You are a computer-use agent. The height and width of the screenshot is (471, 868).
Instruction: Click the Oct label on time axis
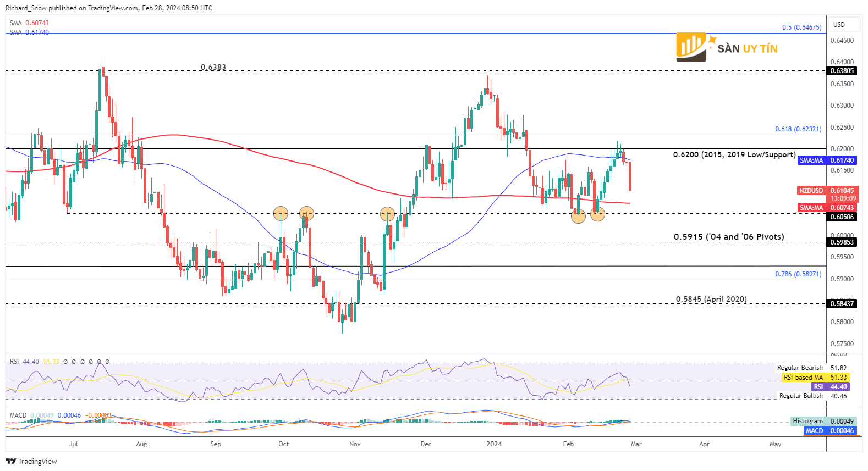(x=283, y=444)
